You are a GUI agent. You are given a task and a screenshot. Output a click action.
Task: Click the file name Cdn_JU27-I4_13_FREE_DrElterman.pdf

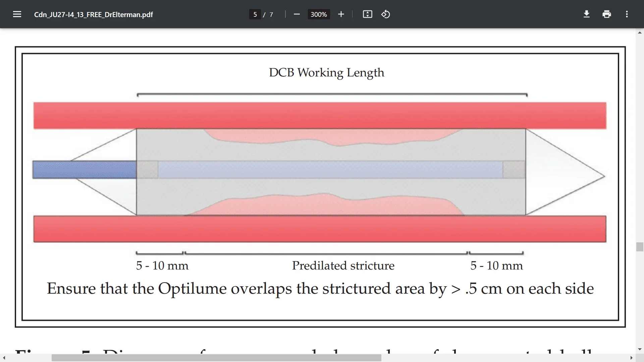tap(94, 14)
